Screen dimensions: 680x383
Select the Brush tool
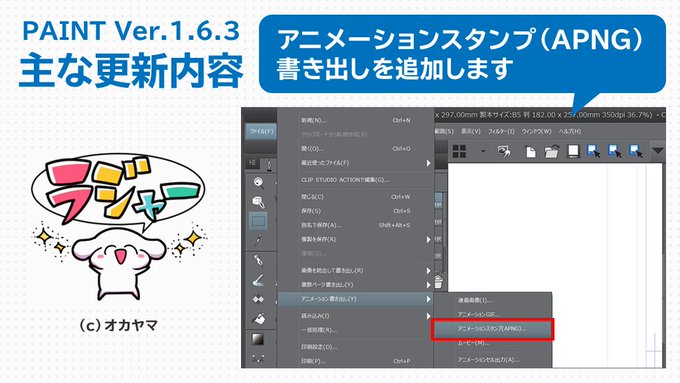point(258,280)
